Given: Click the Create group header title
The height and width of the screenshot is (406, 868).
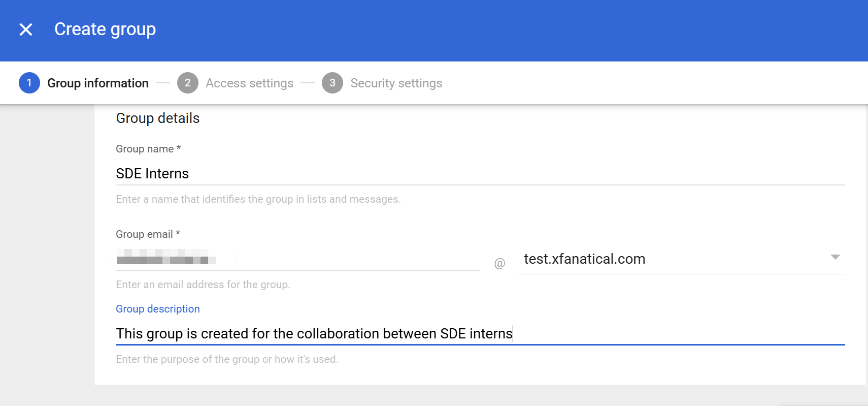Looking at the screenshot, I should click(x=105, y=29).
